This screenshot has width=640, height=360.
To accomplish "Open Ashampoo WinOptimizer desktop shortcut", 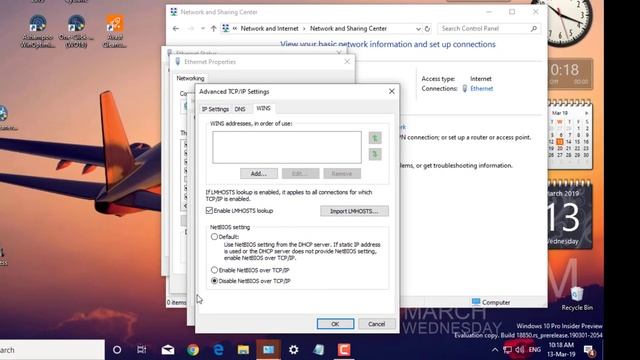I will [x=38, y=31].
